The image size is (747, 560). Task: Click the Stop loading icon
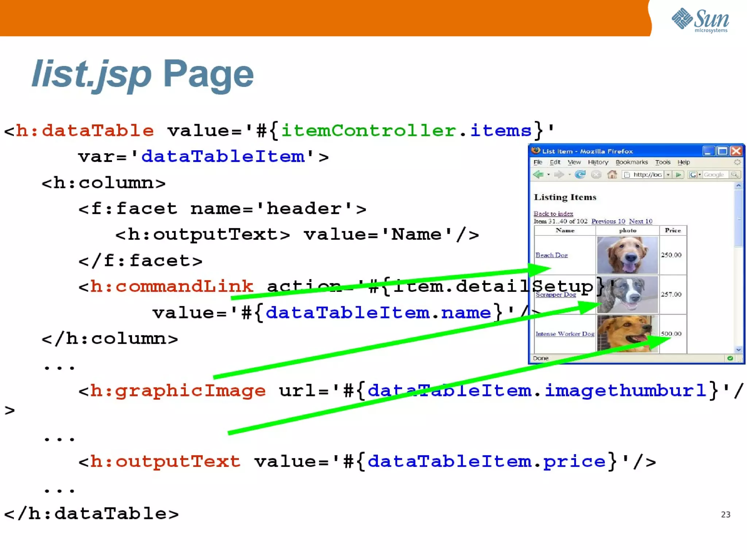596,175
